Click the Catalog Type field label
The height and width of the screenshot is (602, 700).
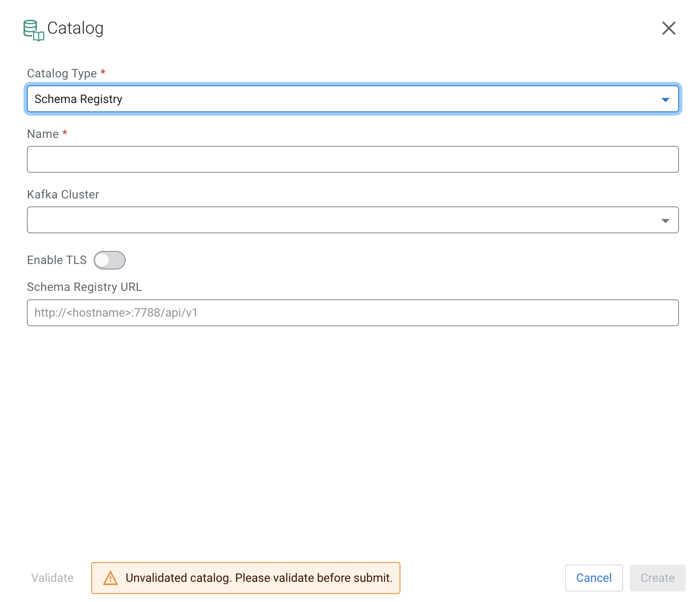click(x=62, y=74)
